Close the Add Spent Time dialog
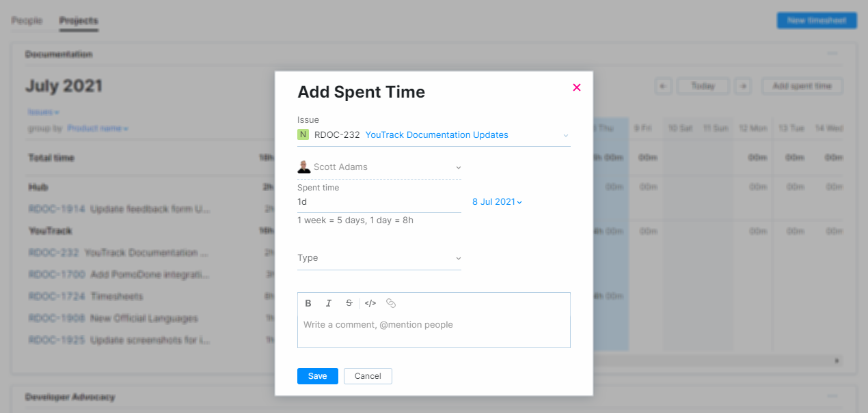This screenshot has width=868, height=413. 577,87
